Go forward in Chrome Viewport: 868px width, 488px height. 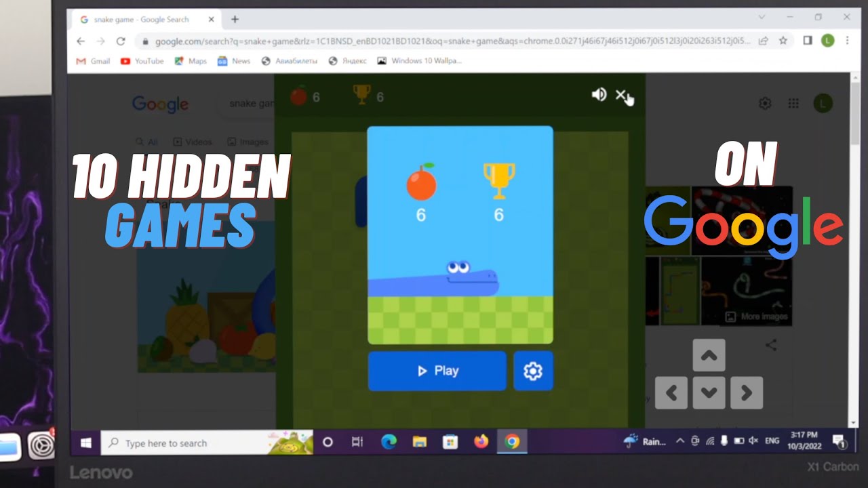101,41
